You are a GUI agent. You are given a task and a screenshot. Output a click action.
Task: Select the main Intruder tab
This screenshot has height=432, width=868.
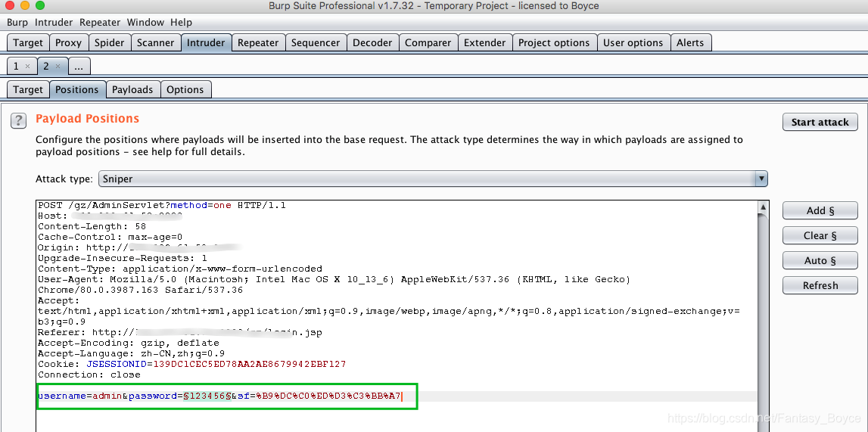(206, 42)
